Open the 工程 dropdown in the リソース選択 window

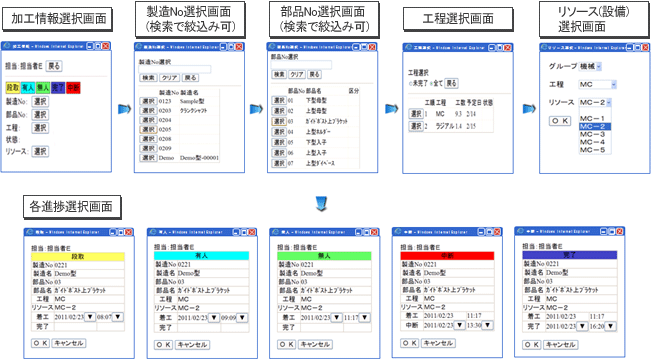click(598, 84)
